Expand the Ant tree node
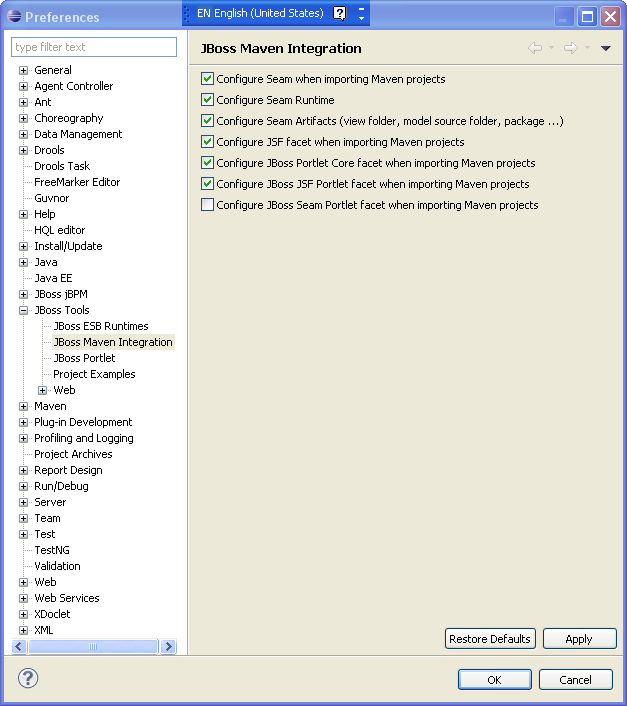627x706 pixels. click(x=23, y=102)
